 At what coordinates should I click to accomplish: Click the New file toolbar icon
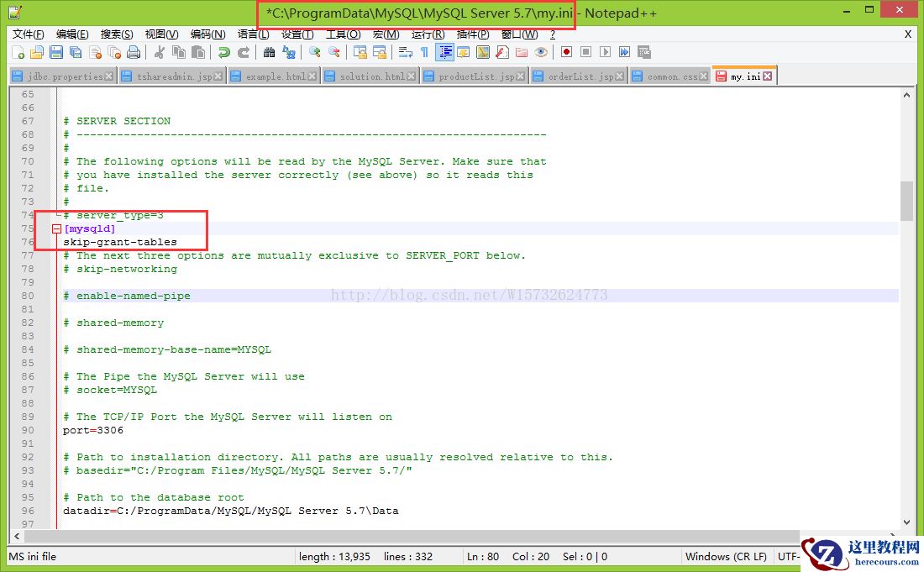[x=18, y=52]
